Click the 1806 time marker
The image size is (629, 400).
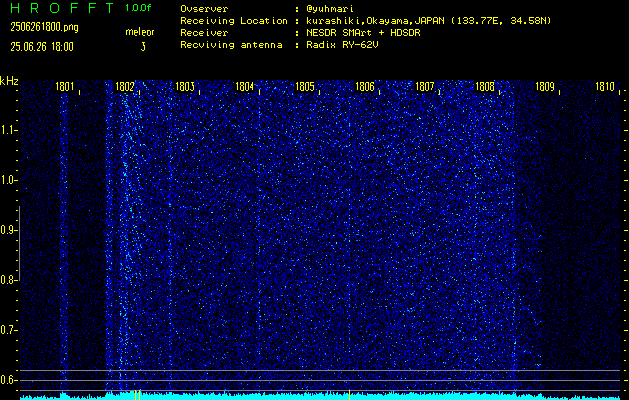[x=365, y=87]
